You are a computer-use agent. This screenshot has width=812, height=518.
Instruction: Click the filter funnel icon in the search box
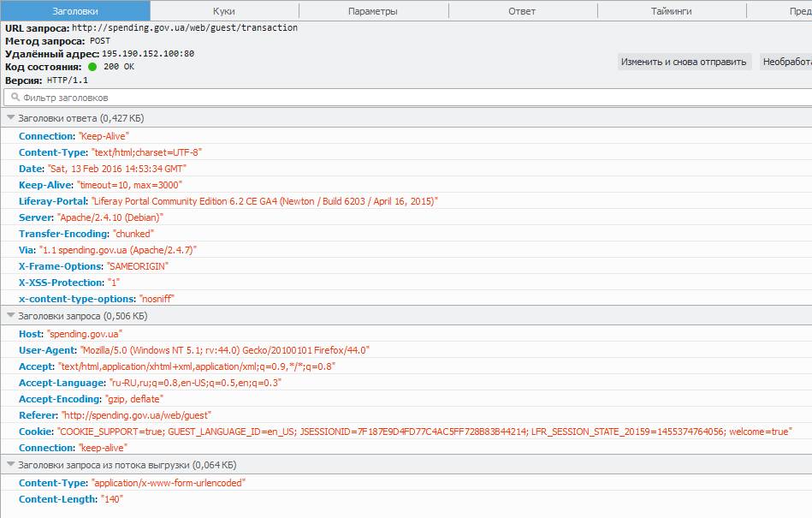pos(12,98)
